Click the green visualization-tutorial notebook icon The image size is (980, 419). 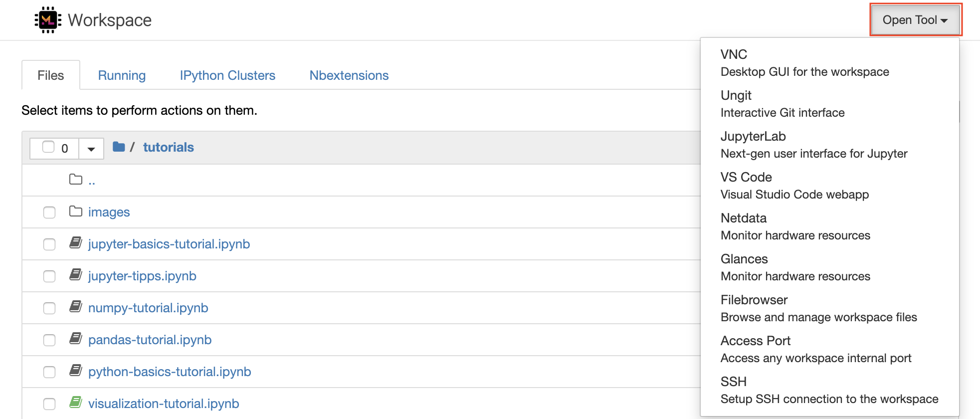point(76,403)
